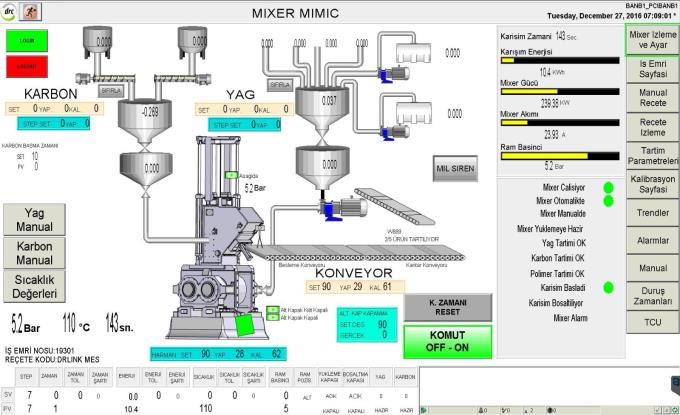The height and width of the screenshot is (415, 680).
Task: Click the bell alarm counter icon
Action: (x=481, y=410)
